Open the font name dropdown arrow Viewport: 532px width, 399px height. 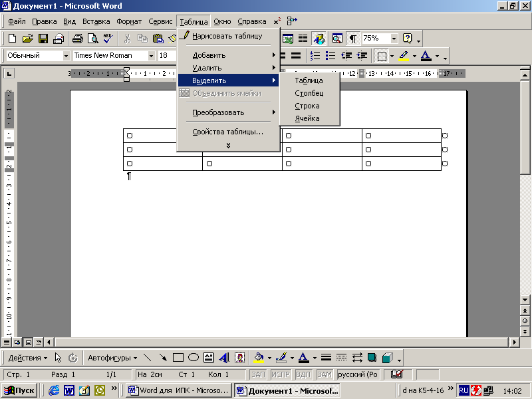tap(152, 56)
